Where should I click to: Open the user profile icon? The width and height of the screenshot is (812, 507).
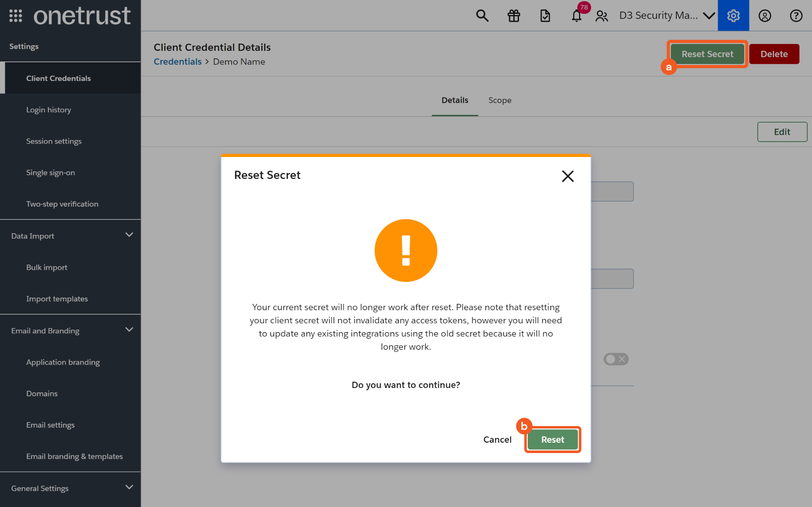[764, 16]
